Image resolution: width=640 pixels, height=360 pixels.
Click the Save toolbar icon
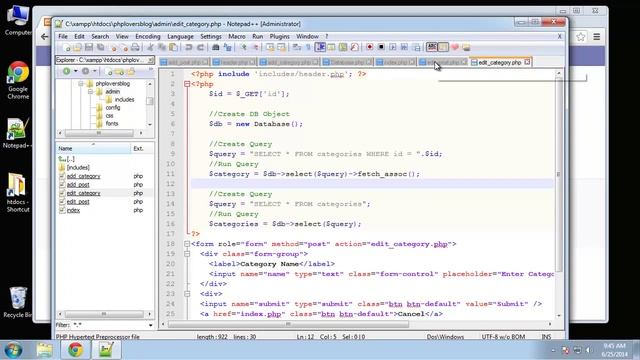click(x=89, y=47)
